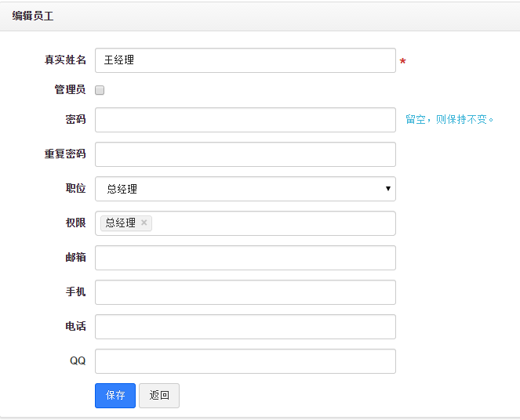Click the 编辑员工 panel header
The image size is (520, 420).
coord(33,16)
